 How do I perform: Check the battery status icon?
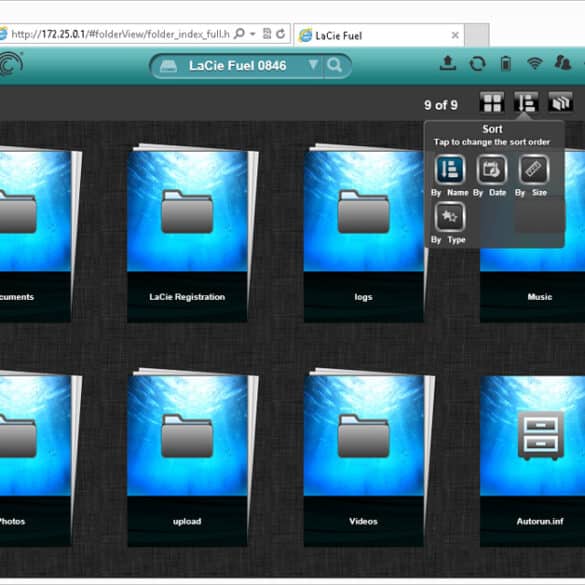coord(506,63)
